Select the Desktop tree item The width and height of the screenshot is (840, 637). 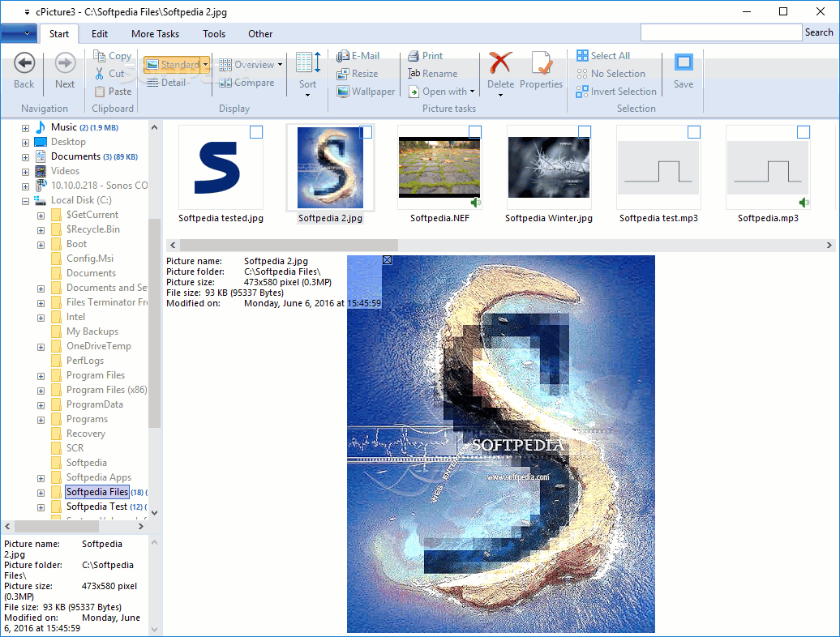pos(68,142)
